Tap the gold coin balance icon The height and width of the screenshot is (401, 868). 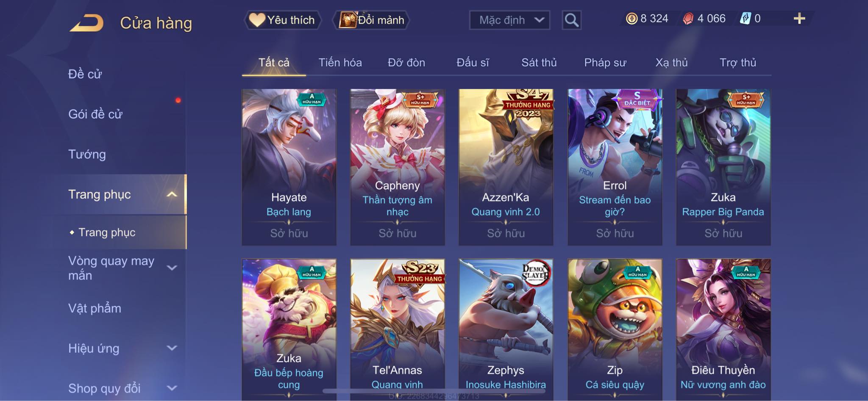[632, 19]
